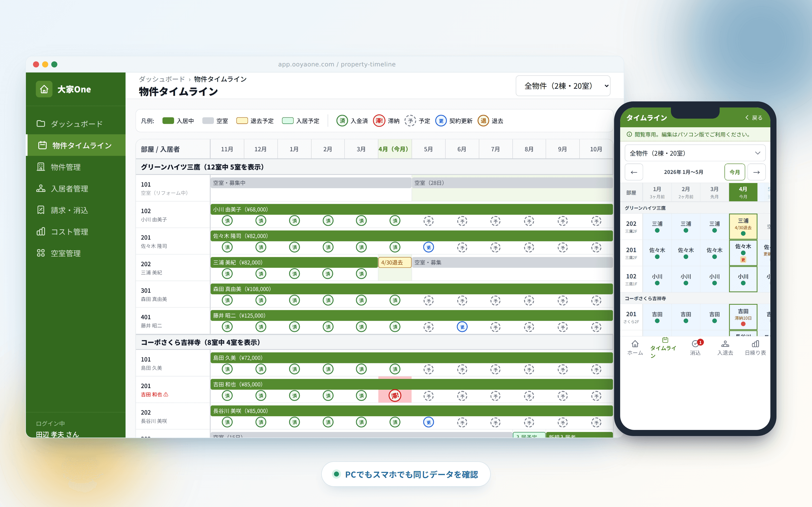812x507 pixels.
Task: Open 入居者管理 in the sidebar
Action: [69, 188]
